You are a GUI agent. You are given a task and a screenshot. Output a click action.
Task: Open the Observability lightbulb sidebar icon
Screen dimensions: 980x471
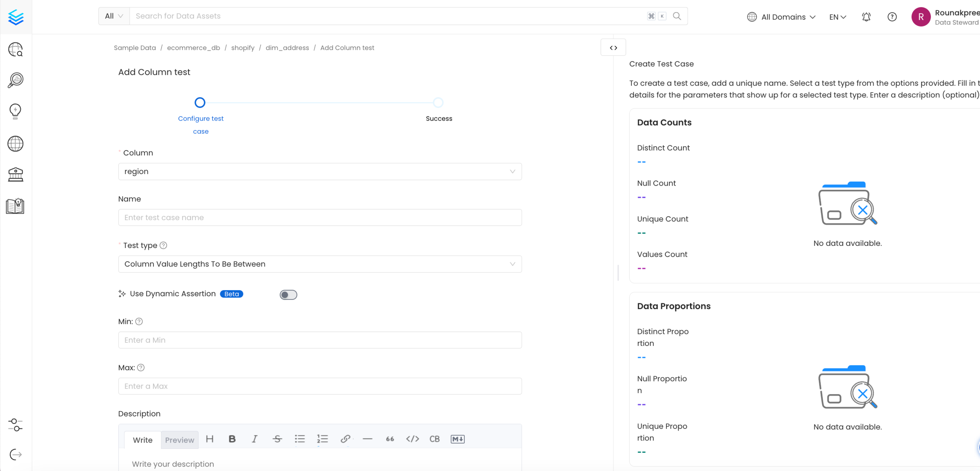(x=15, y=111)
